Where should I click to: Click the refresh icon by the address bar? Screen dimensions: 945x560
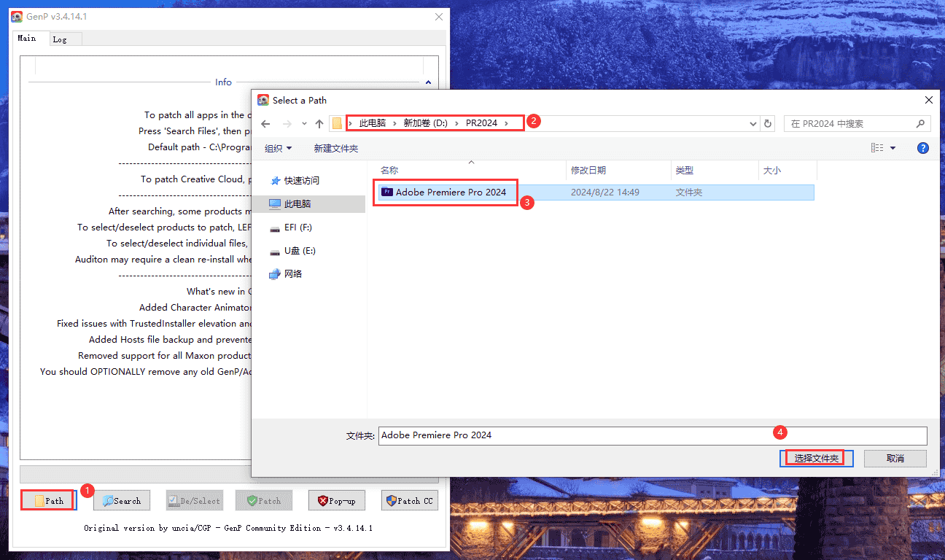pos(768,124)
